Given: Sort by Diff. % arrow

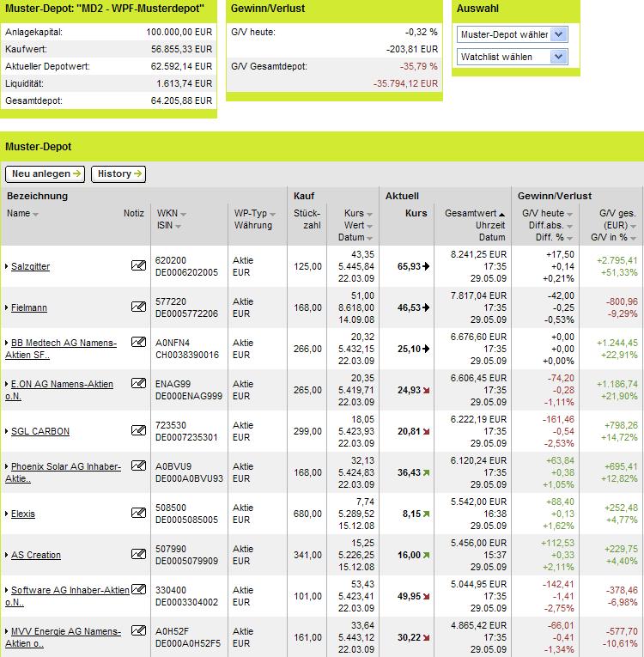Looking at the screenshot, I should click(x=569, y=239).
